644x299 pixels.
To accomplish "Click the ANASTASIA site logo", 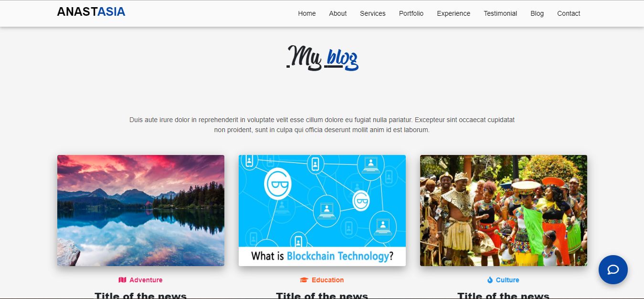I will pos(91,12).
